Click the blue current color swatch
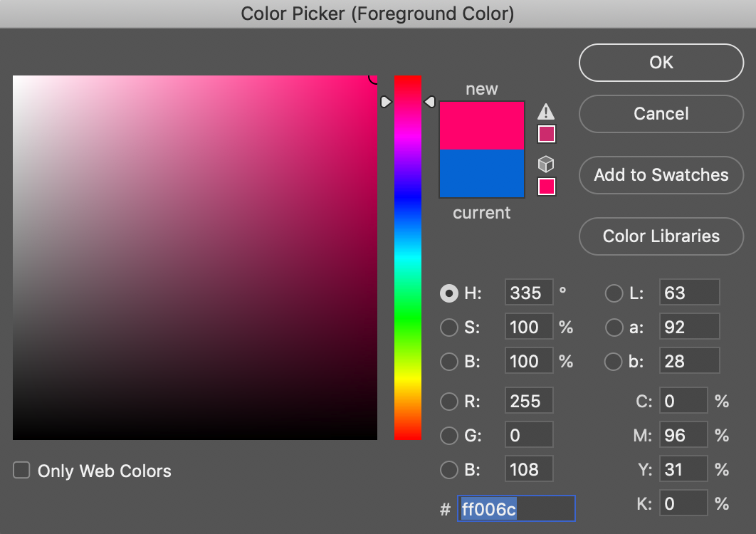 click(x=482, y=173)
